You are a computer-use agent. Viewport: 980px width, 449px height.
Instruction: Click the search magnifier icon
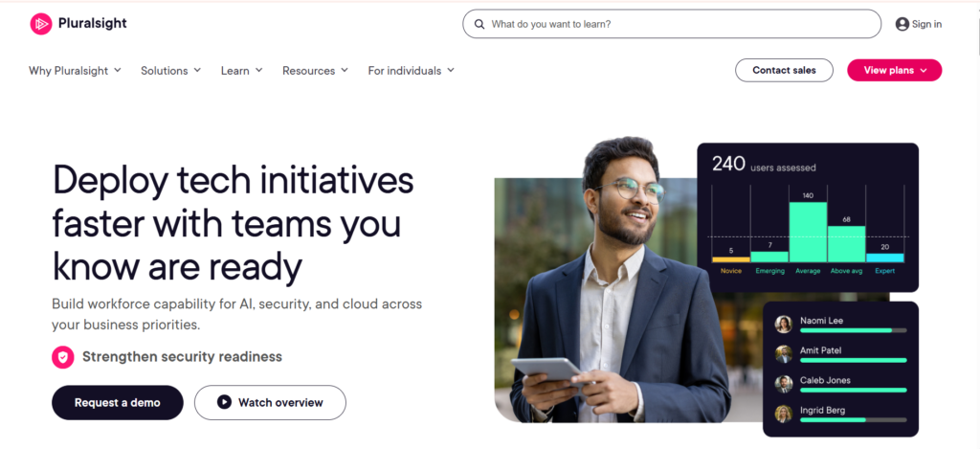pos(479,24)
